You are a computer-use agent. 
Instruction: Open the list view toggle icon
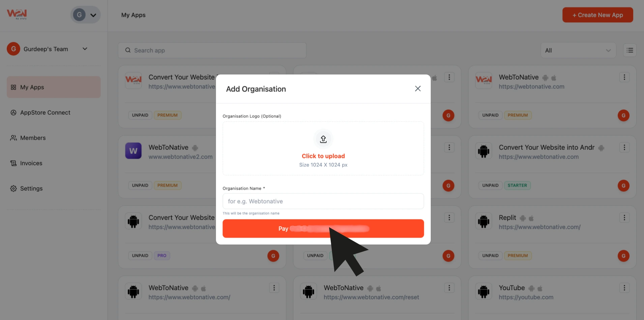(630, 50)
